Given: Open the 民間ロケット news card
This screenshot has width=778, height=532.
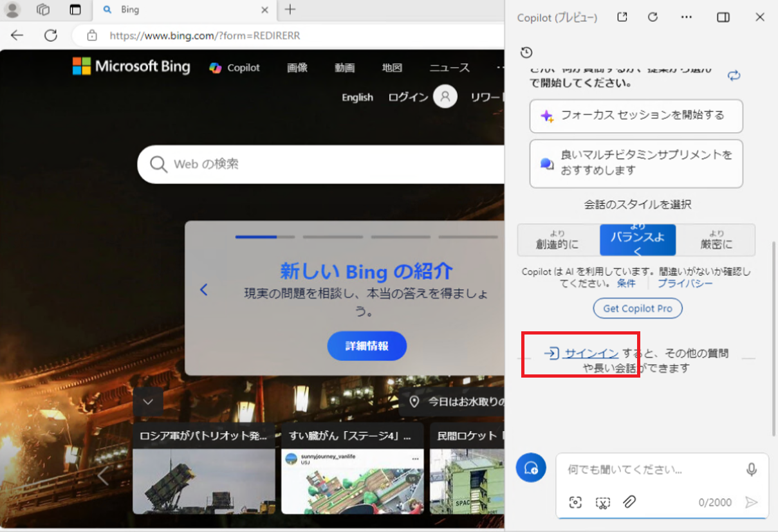Looking at the screenshot, I should click(x=467, y=468).
